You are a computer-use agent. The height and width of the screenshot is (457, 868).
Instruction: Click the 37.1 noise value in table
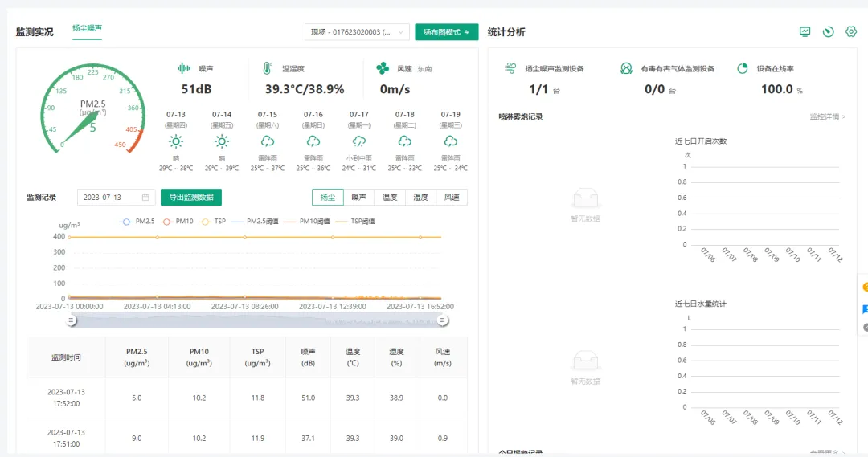pyautogui.click(x=309, y=439)
